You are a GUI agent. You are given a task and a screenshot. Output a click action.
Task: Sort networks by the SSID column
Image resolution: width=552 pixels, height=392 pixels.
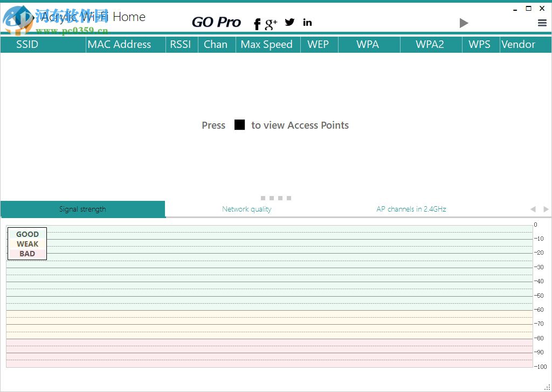(x=26, y=44)
